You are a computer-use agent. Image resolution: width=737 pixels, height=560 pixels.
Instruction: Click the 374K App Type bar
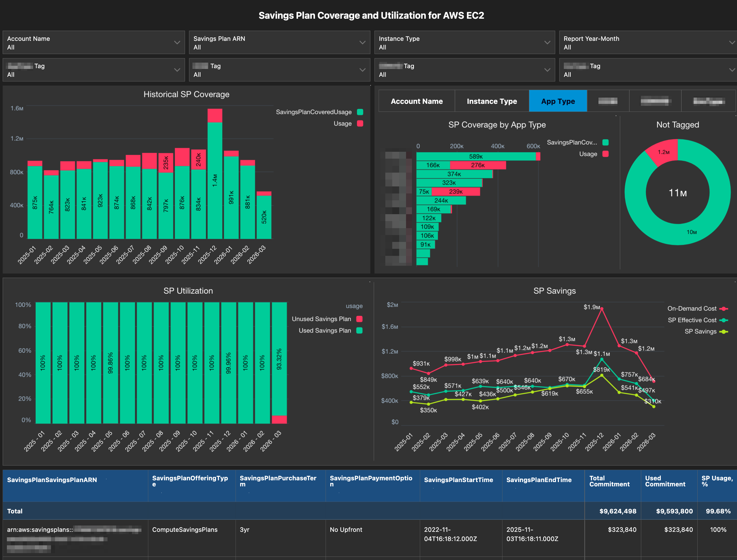pyautogui.click(x=454, y=174)
